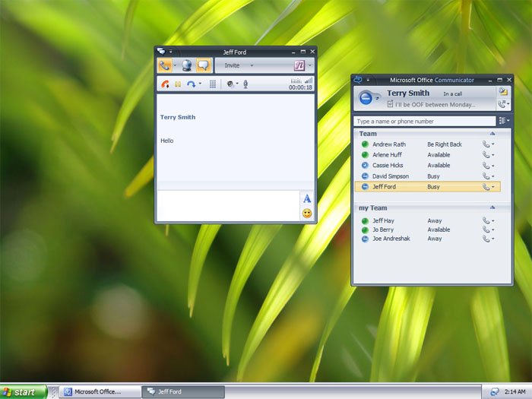Open the transfer call dropdown arrow
532x399 pixels.
[x=200, y=84]
